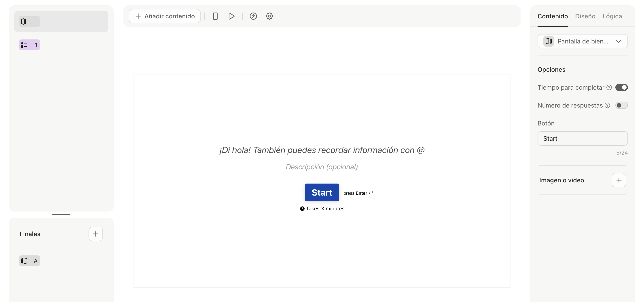This screenshot has height=302, width=644.
Task: Select multiple choice question 1
Action: pos(30,45)
